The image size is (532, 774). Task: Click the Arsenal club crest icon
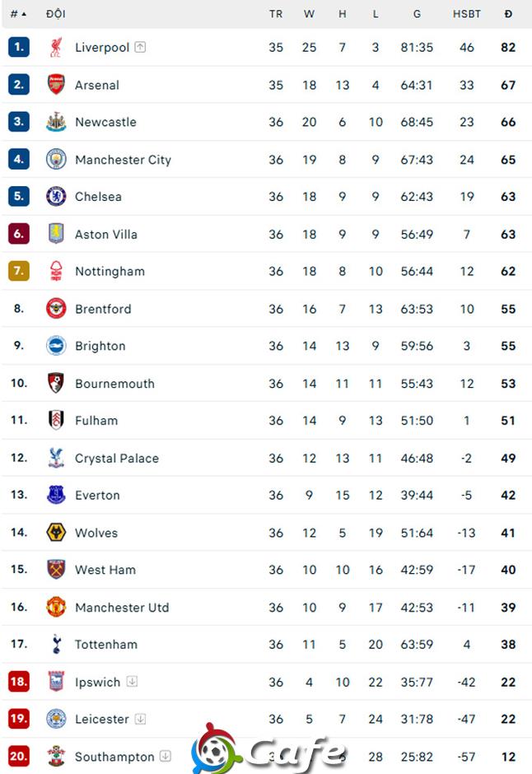(x=56, y=85)
